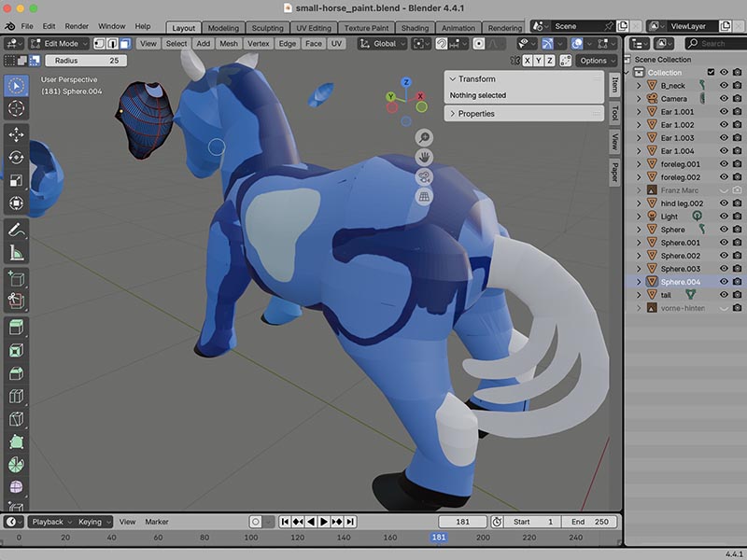Disable the Collection checkbox in the Outliner

712,71
